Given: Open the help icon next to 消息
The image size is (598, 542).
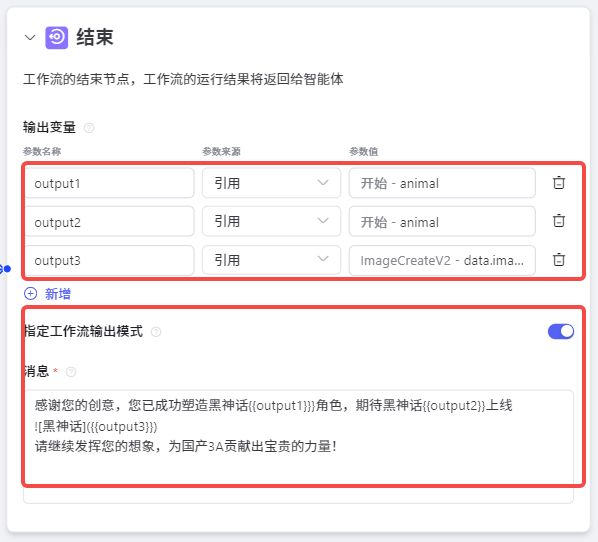Looking at the screenshot, I should [71, 372].
